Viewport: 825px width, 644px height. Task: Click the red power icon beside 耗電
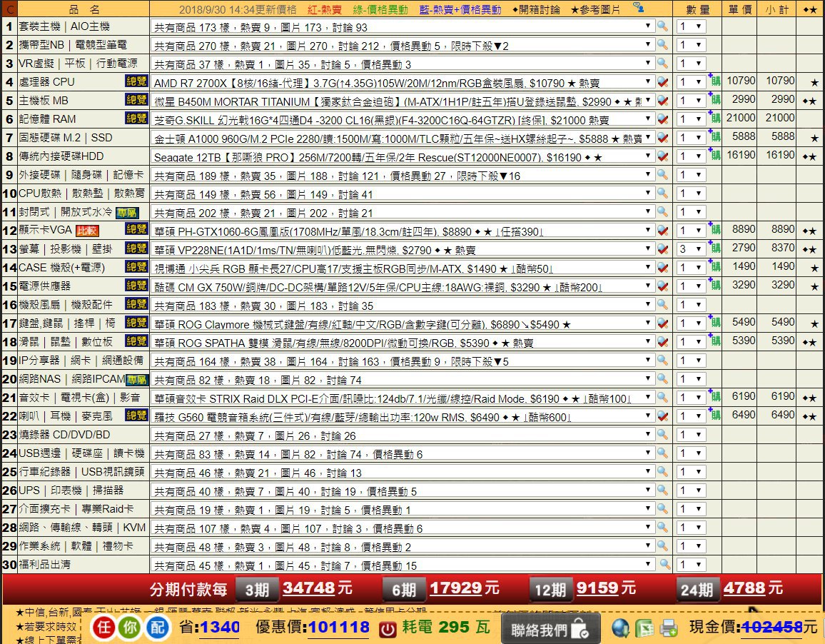[x=388, y=629]
